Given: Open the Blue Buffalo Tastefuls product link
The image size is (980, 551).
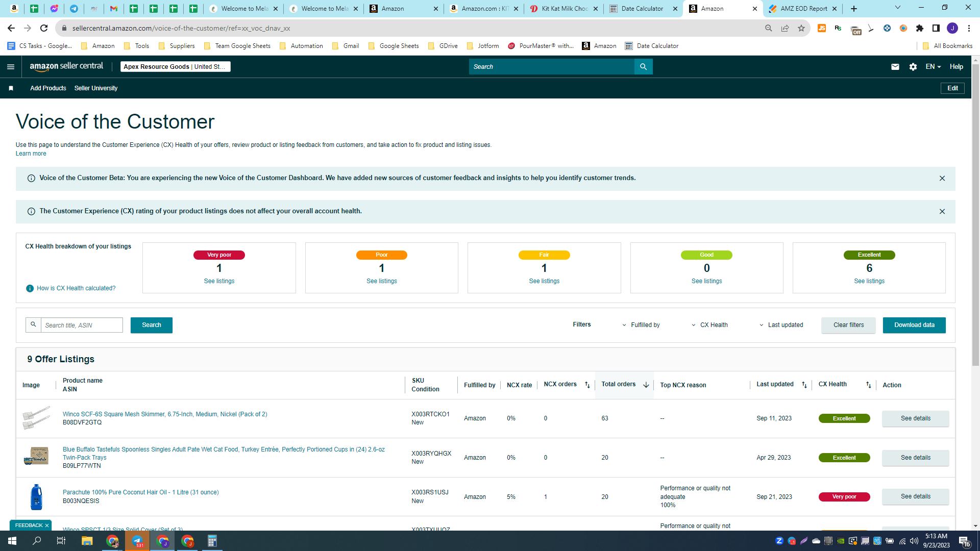Looking at the screenshot, I should tap(224, 454).
